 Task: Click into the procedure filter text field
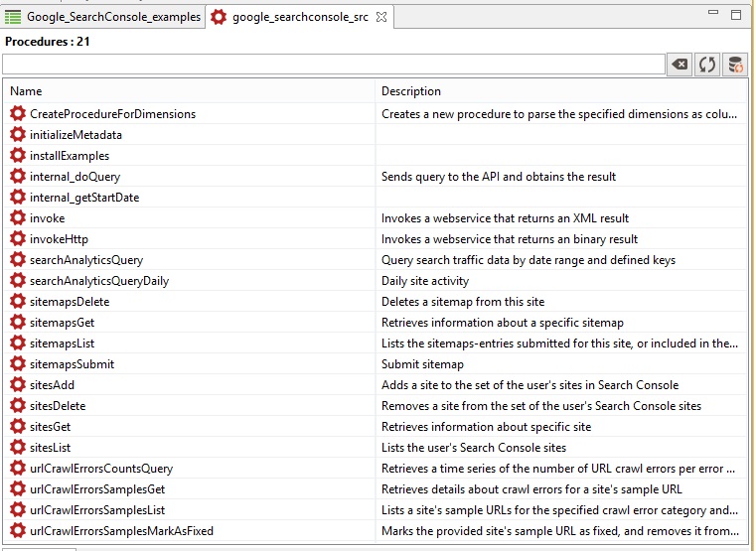pos(333,65)
